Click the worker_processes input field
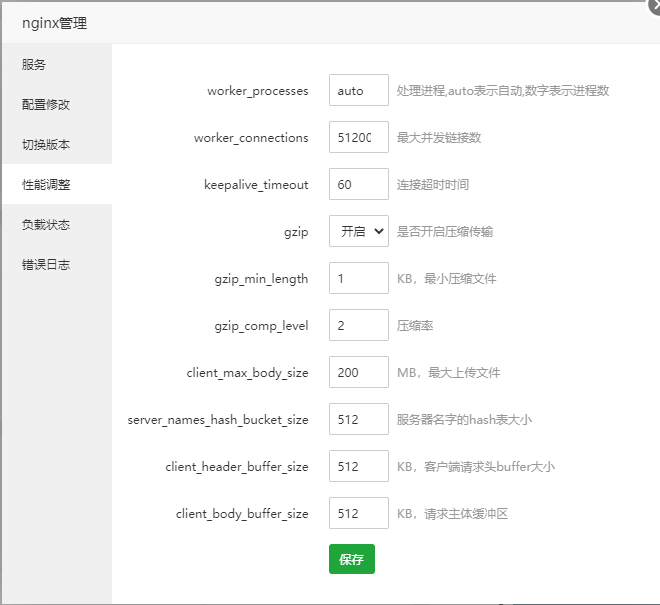This screenshot has height=605, width=660. (359, 90)
